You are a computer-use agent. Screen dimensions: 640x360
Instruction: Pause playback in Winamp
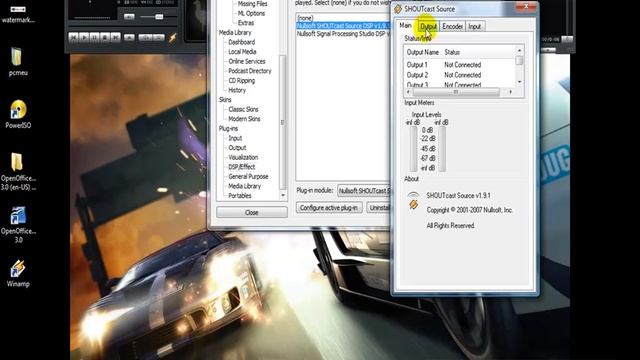(95, 38)
